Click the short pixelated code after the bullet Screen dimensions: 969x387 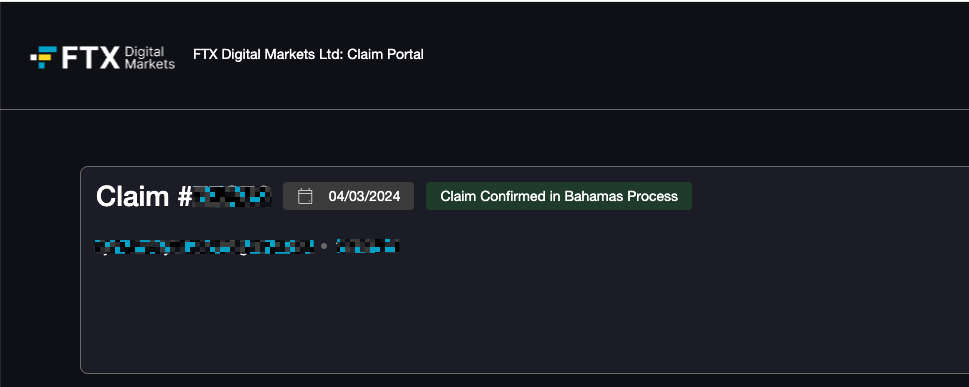click(x=367, y=246)
